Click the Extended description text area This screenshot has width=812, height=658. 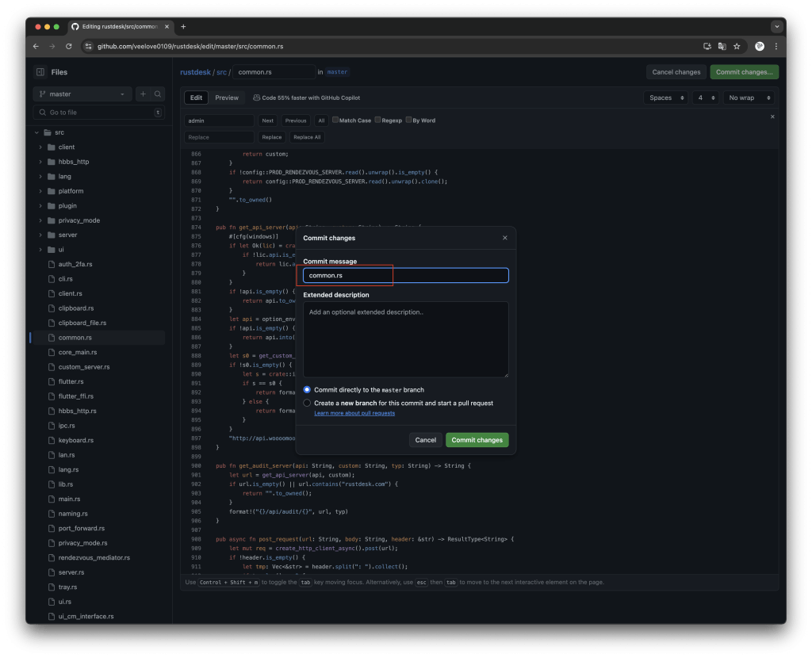[x=405, y=339]
